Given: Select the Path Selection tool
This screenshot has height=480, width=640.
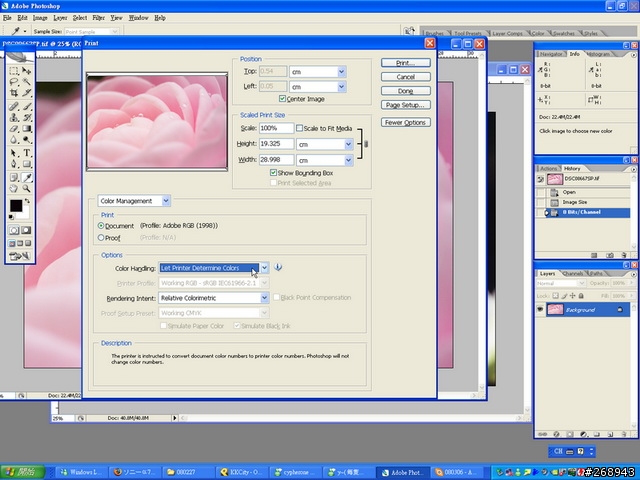Looking at the screenshot, I should (14, 153).
